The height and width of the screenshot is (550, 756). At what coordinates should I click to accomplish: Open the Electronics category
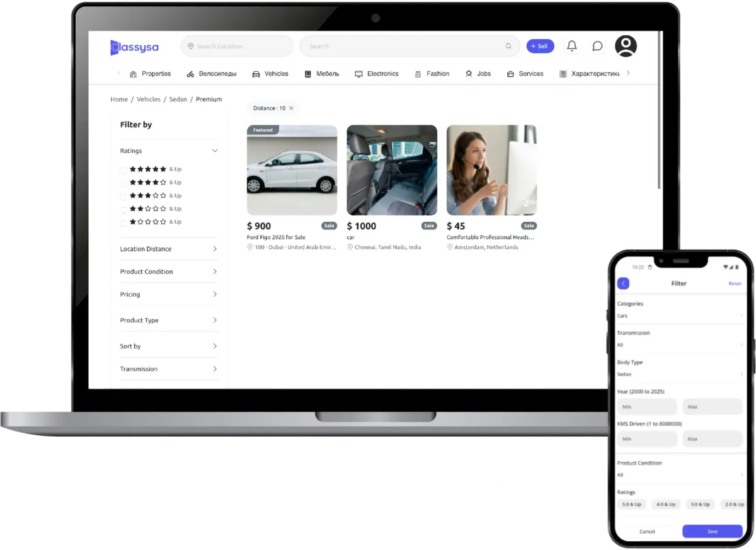click(x=376, y=74)
